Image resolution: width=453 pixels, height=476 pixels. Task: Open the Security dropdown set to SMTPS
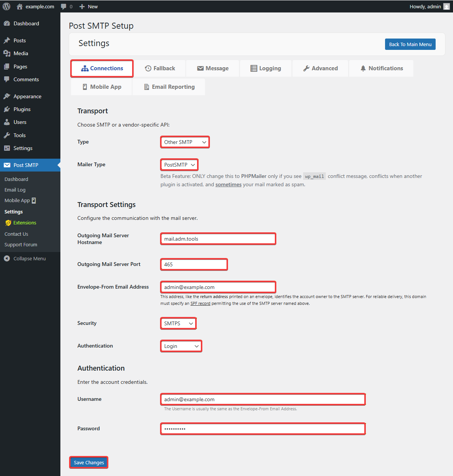click(x=179, y=323)
